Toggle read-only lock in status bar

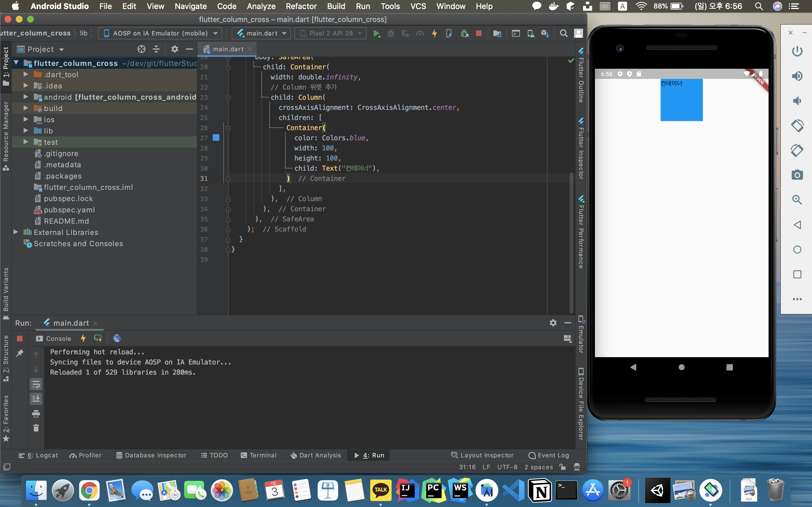pyautogui.click(x=563, y=467)
